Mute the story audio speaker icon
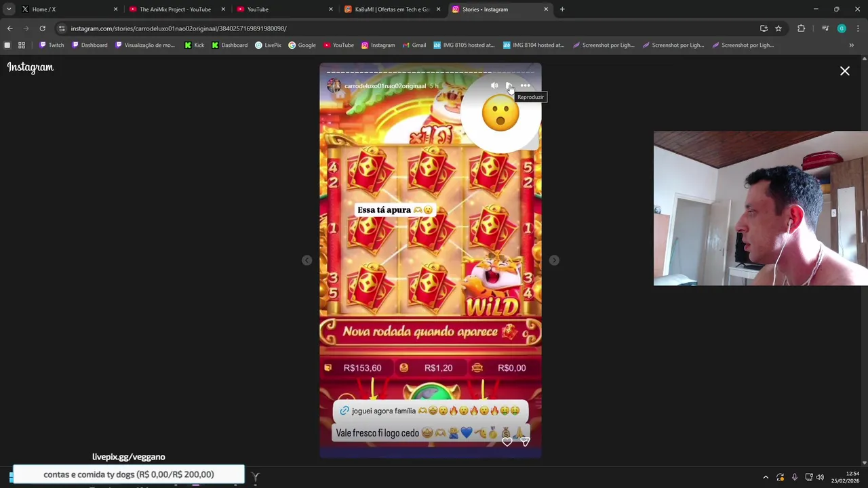 click(x=494, y=85)
